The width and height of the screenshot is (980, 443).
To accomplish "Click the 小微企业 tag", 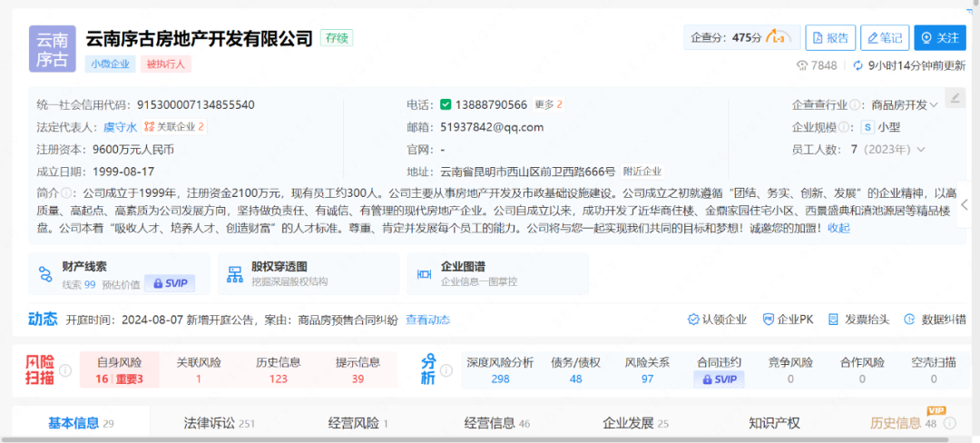I will click(x=110, y=64).
